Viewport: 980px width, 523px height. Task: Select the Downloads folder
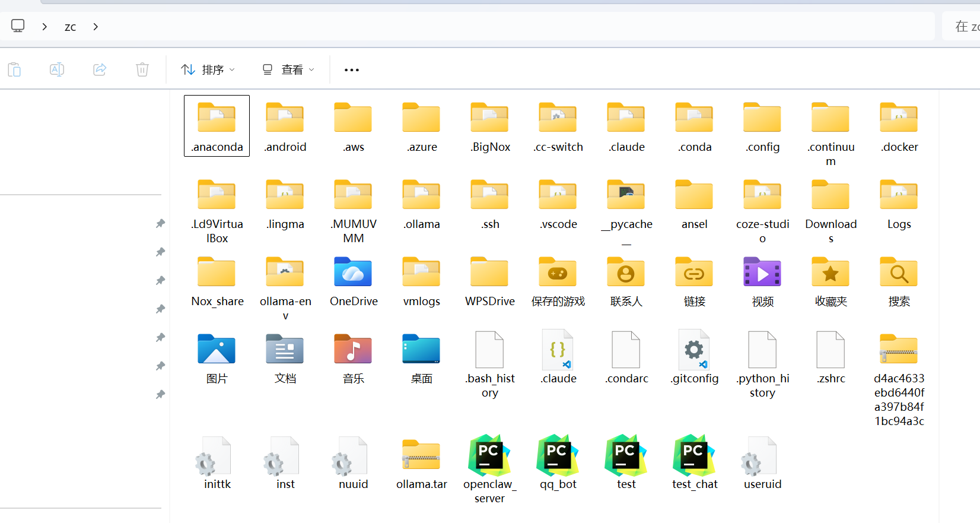(831, 210)
